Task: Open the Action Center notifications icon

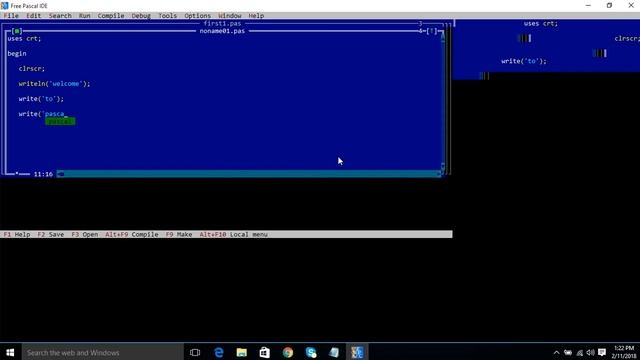Action: [602, 352]
